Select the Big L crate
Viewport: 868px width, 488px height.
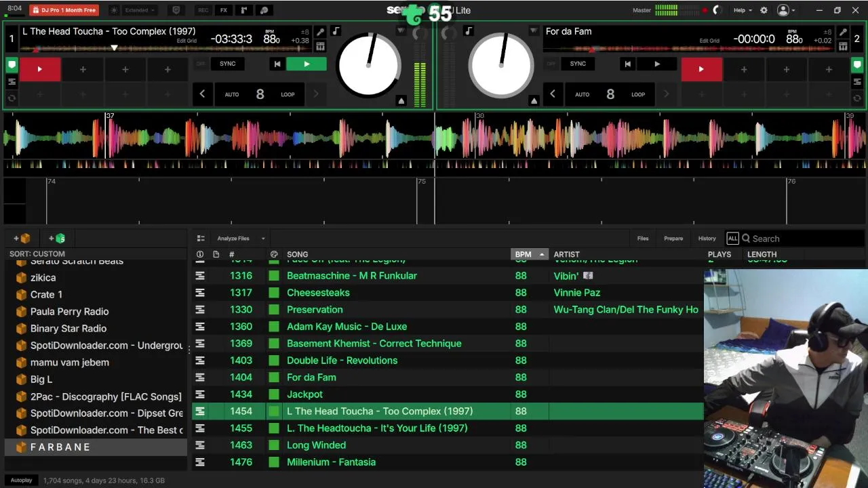pos(41,380)
